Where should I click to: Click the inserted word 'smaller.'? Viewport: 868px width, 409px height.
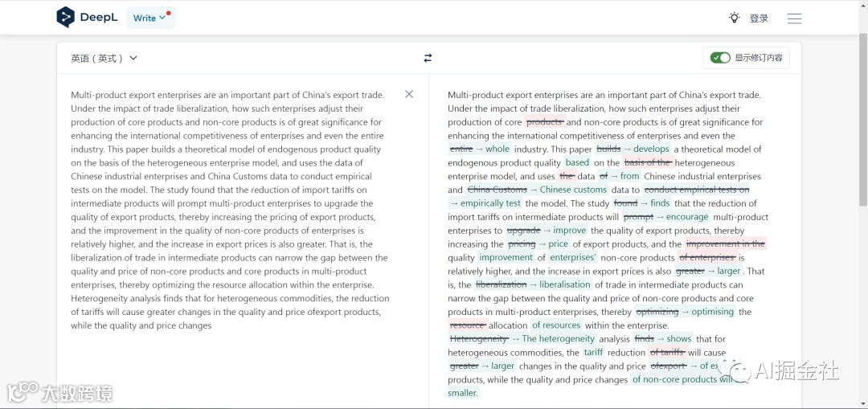coord(462,393)
